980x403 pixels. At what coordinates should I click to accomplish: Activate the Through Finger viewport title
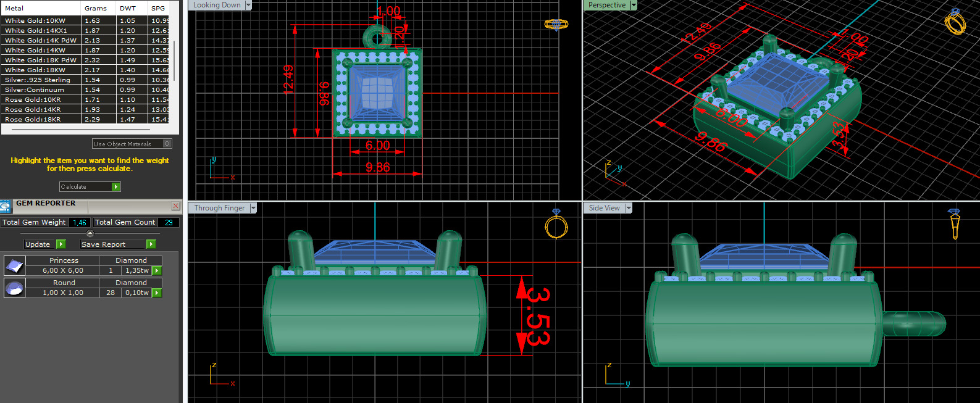(219, 208)
